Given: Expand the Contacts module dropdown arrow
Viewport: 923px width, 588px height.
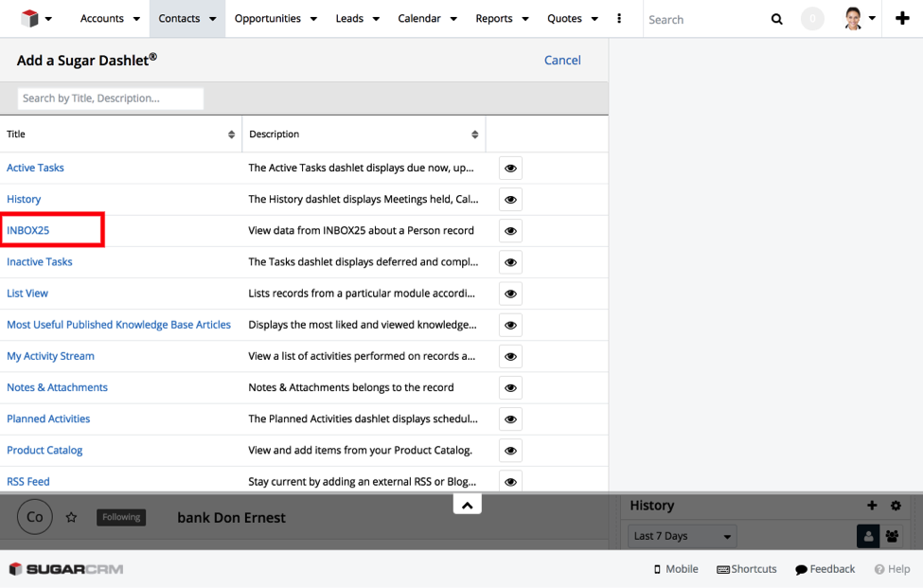Looking at the screenshot, I should coord(212,19).
